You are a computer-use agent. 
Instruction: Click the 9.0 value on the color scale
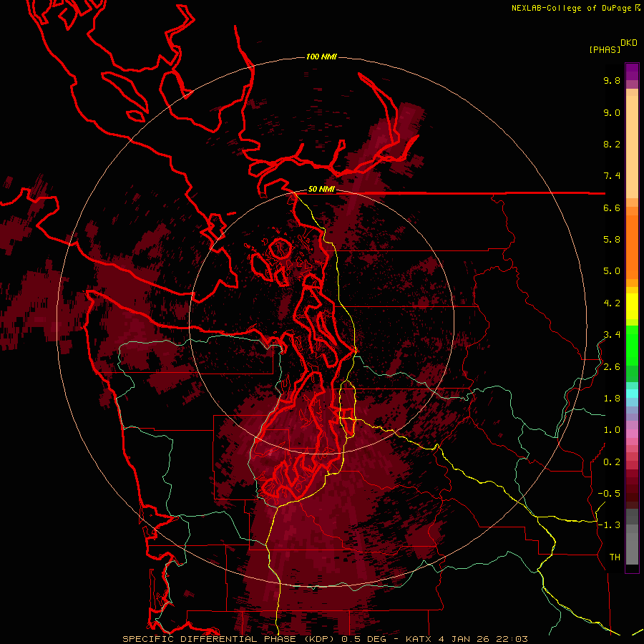coord(612,112)
